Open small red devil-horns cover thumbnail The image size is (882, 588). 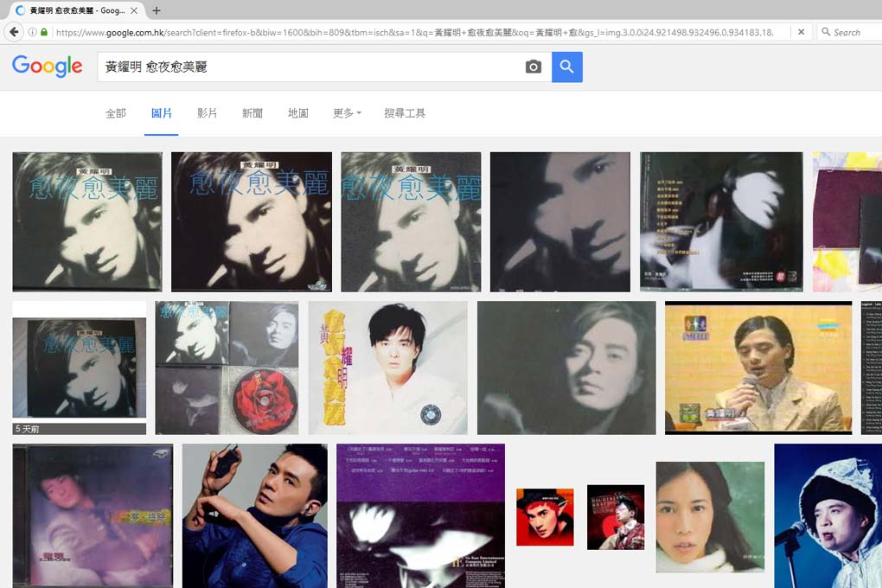545,517
